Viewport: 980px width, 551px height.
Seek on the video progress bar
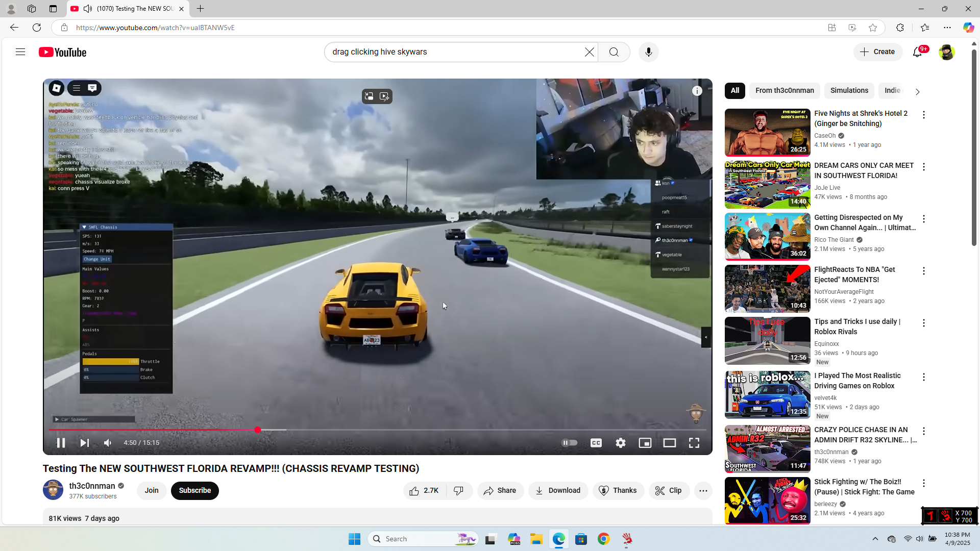(x=378, y=430)
